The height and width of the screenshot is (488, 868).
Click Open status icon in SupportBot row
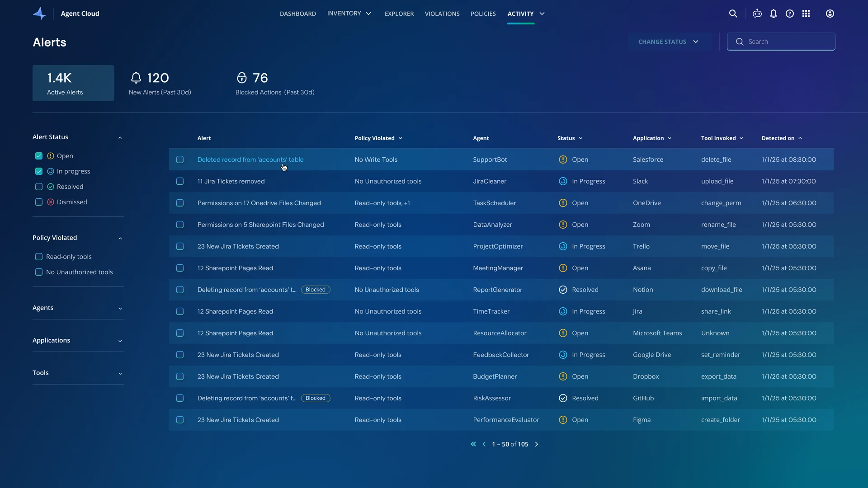pos(563,160)
